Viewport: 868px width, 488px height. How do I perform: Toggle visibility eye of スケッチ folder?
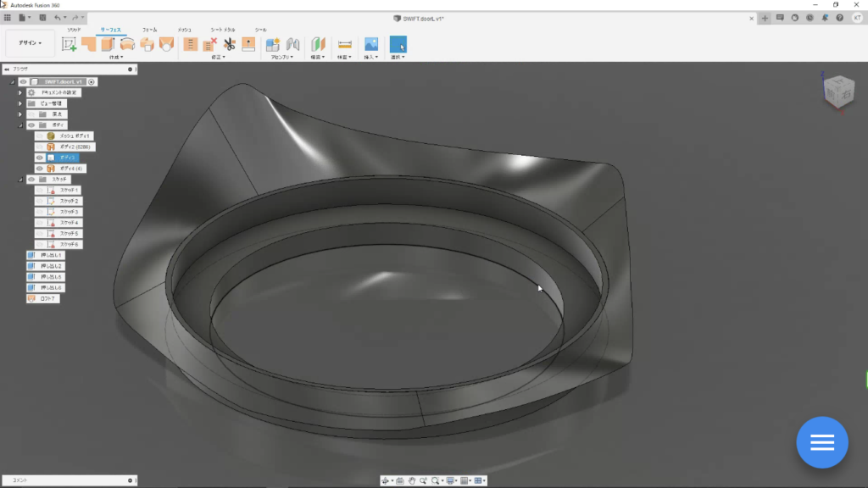[31, 180]
